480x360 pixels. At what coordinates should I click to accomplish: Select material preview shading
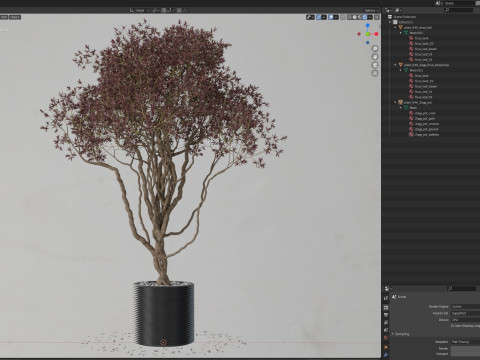click(360, 17)
